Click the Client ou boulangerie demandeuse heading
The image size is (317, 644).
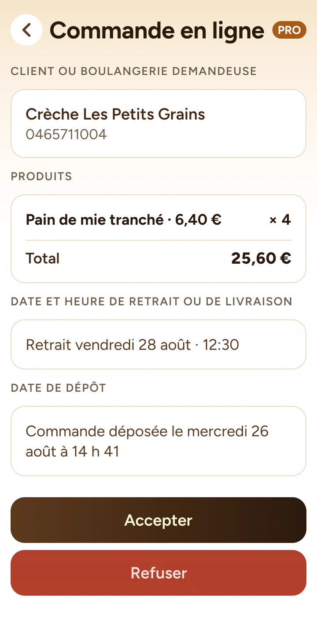(134, 71)
